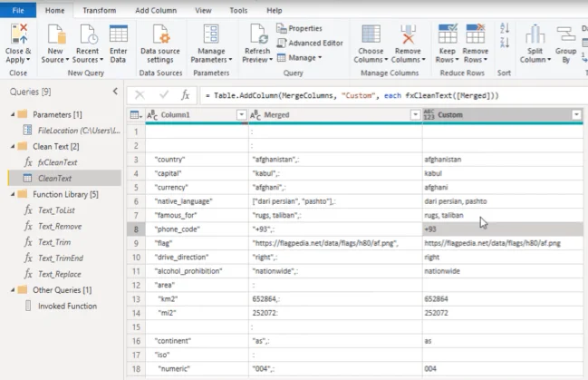Image resolution: width=588 pixels, height=380 pixels.
Task: Switch to the Add Column tab
Action: click(x=156, y=10)
